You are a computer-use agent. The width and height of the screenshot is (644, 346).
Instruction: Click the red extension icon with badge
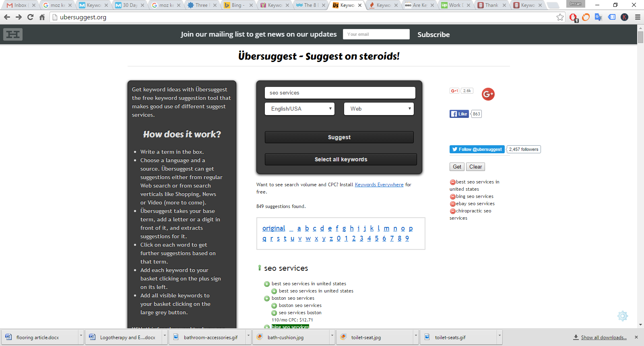click(x=573, y=17)
